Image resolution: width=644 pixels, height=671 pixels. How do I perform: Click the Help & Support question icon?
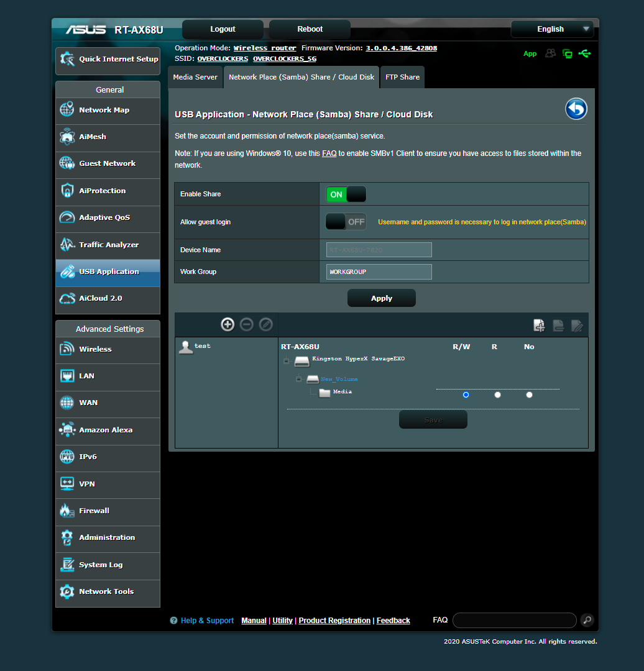coord(173,621)
